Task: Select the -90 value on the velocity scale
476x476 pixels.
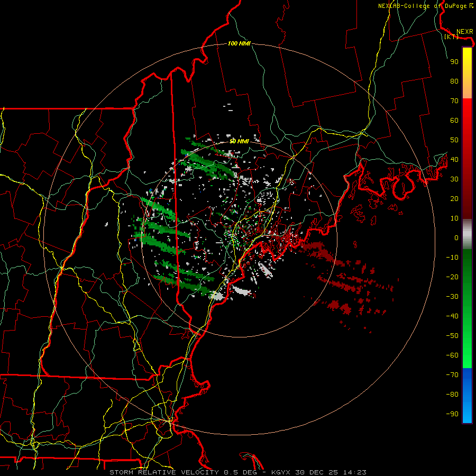Action: click(x=452, y=414)
